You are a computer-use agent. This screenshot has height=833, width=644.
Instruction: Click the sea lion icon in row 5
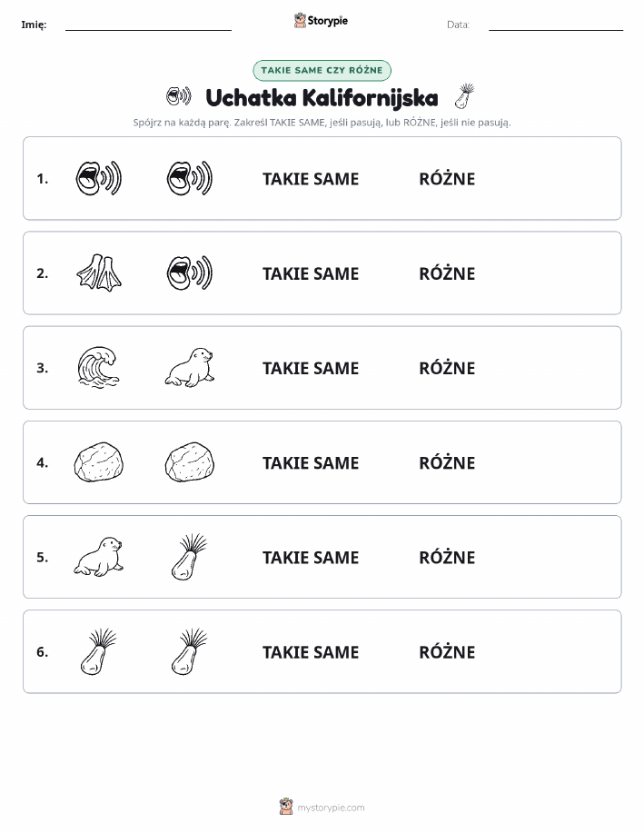click(x=98, y=557)
